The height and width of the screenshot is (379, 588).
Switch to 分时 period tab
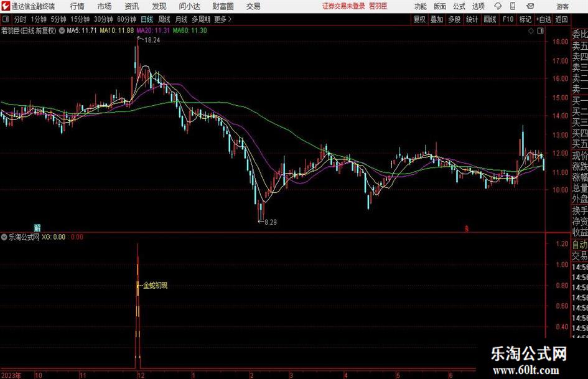[x=20, y=19]
